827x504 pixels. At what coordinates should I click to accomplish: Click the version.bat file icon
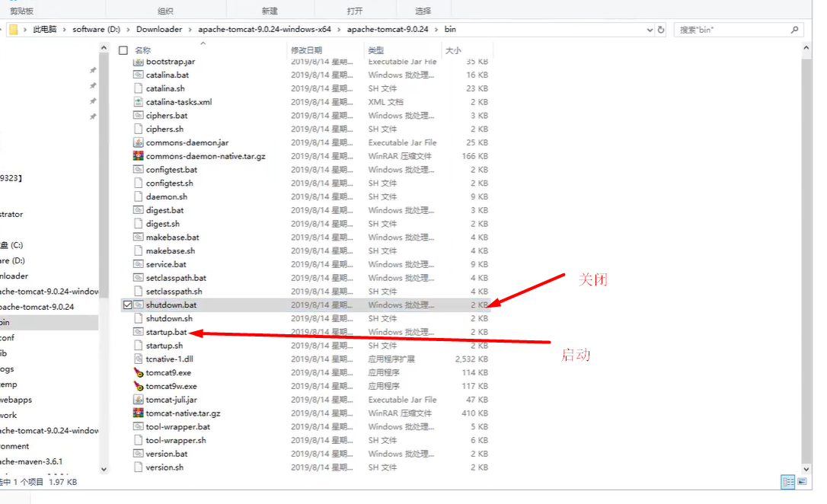point(138,454)
